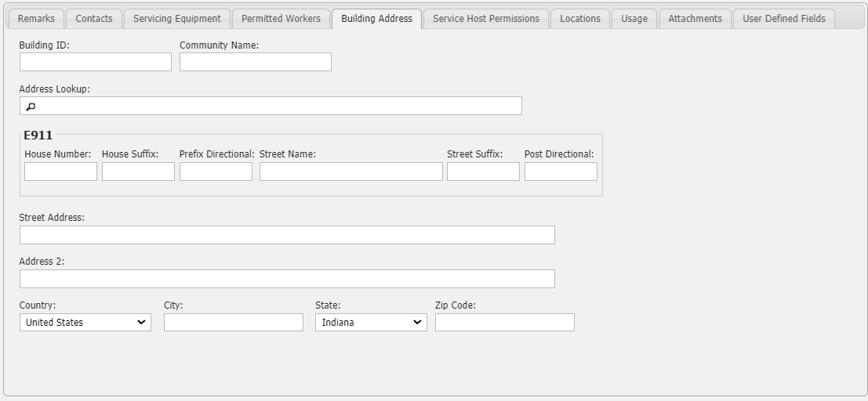Click into the City field
The height and width of the screenshot is (401, 868).
(233, 322)
